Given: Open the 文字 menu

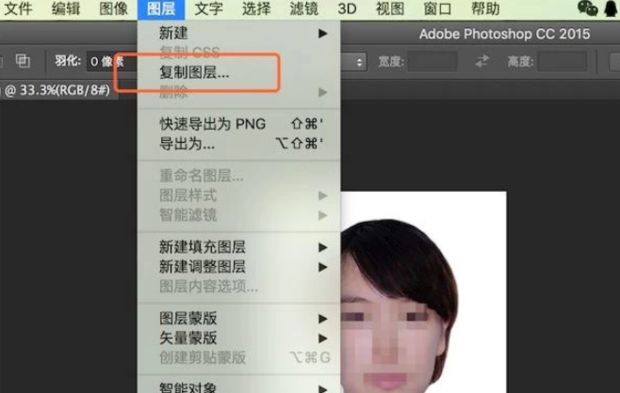Looking at the screenshot, I should click(209, 9).
